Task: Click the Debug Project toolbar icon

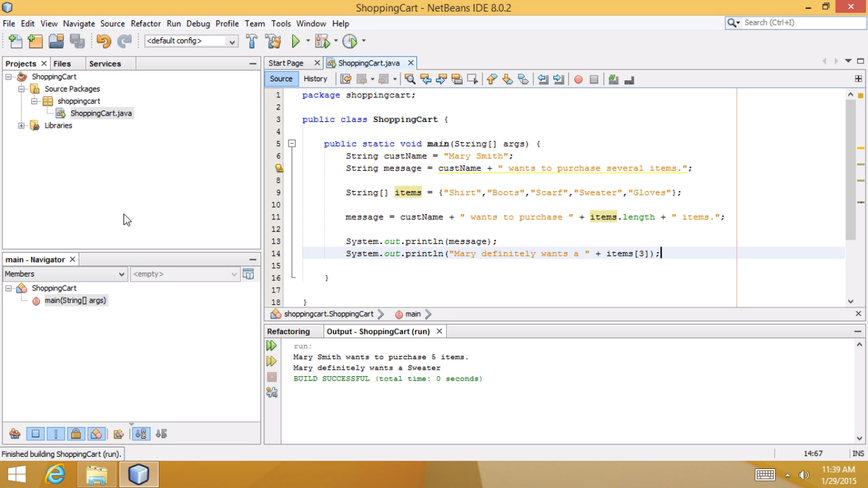Action: 322,41
